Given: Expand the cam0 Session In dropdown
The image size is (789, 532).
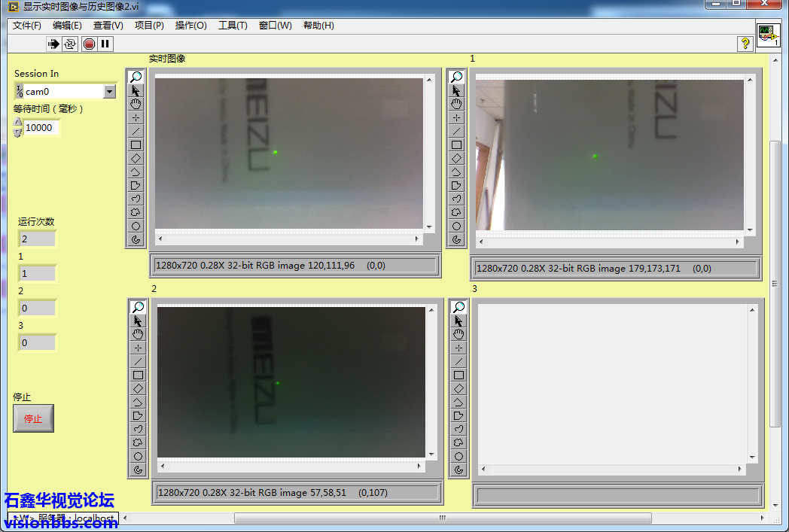Looking at the screenshot, I should click(x=109, y=92).
